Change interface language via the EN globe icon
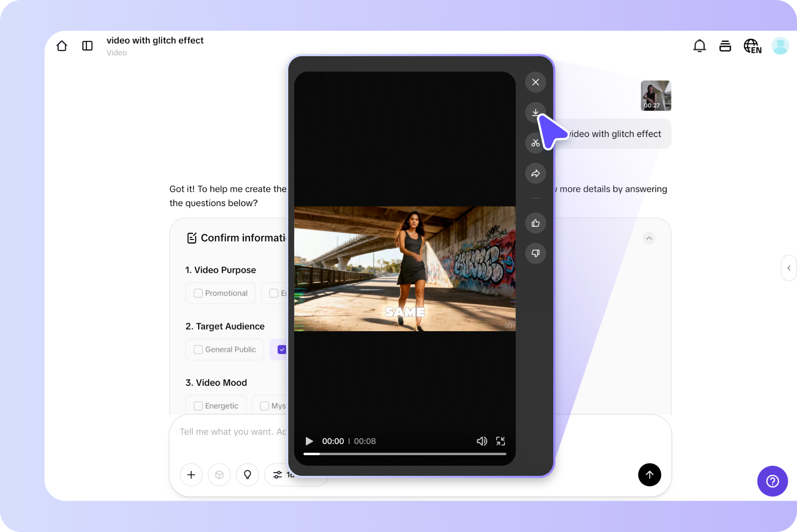Screen dimensions: 797x532 [x=752, y=46]
